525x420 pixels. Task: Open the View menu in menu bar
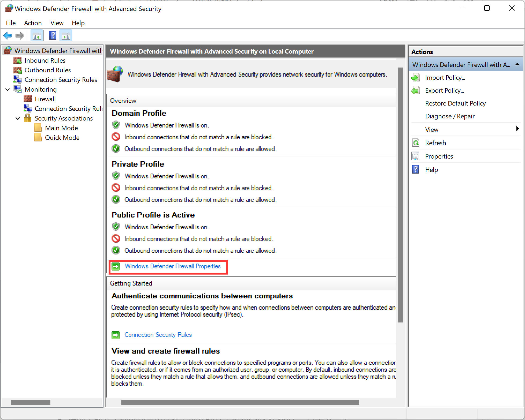point(57,23)
